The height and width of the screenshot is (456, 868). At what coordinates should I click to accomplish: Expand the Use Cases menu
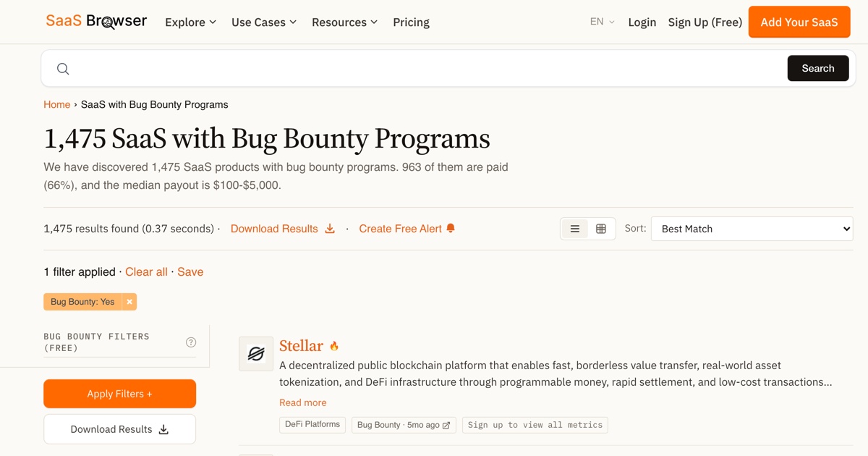coord(264,22)
